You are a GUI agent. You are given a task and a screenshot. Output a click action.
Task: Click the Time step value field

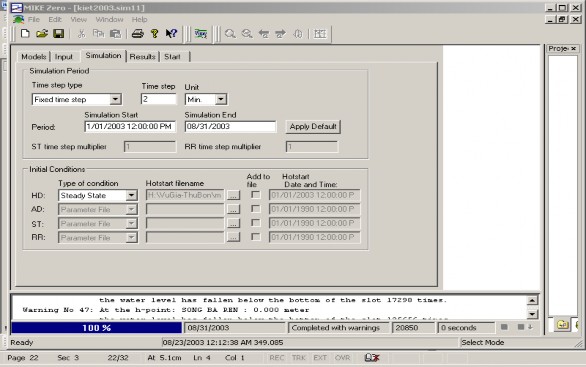pos(158,99)
